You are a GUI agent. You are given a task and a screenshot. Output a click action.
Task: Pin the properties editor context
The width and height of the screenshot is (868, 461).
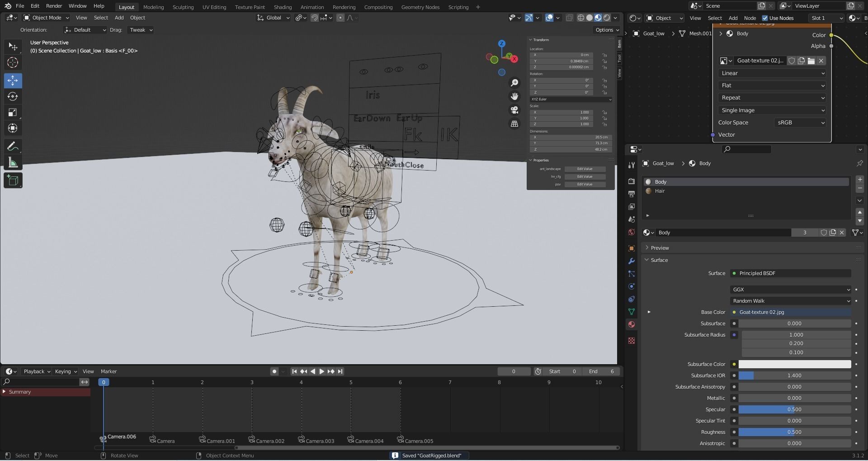click(859, 163)
